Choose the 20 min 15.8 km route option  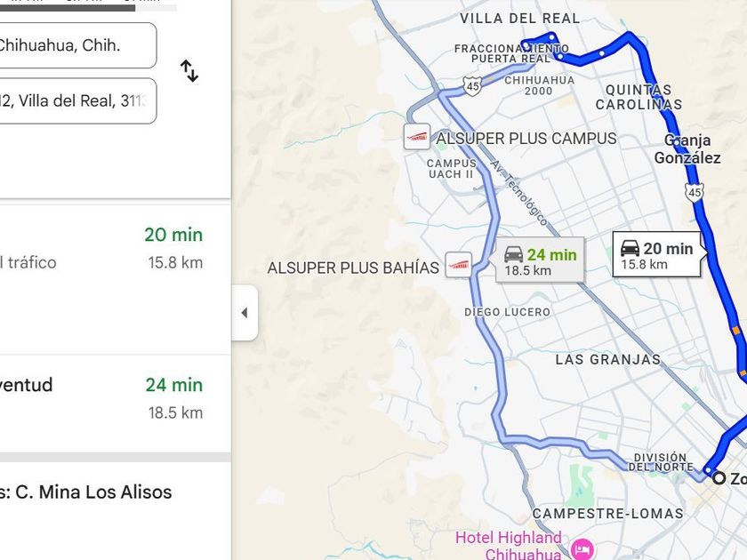pos(116,248)
